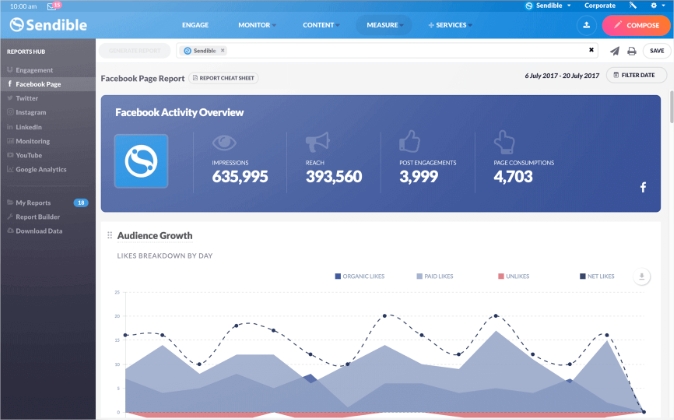Viewport: 674px width, 420px height.
Task: Click the upload icon button
Action: (586, 25)
